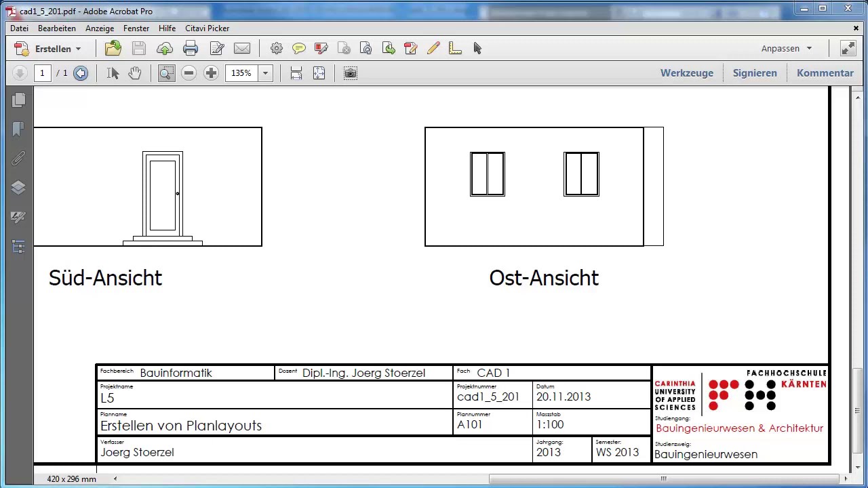Click fit one full page icon
The image size is (868, 488).
click(x=319, y=73)
